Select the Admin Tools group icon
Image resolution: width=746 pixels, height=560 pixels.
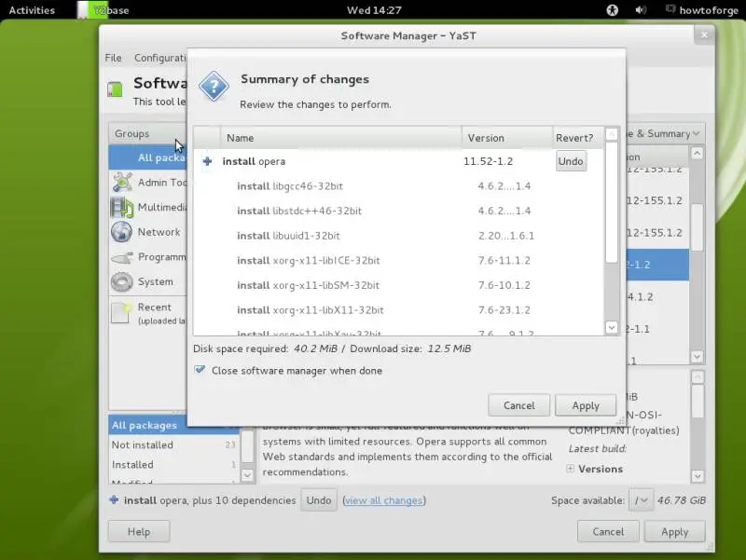point(122,182)
